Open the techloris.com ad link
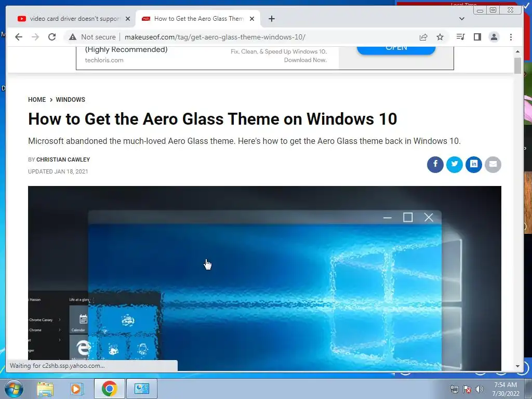Screen dimensions: 532x399 tap(104, 60)
